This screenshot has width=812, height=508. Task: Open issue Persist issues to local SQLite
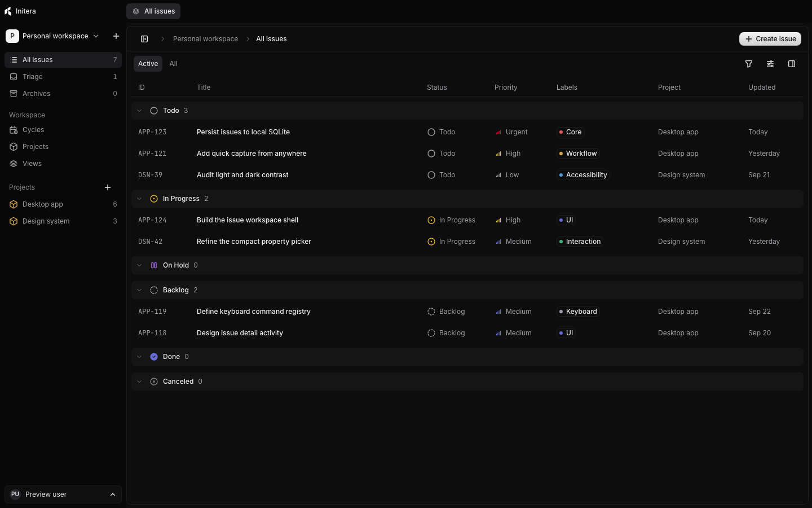(x=243, y=132)
